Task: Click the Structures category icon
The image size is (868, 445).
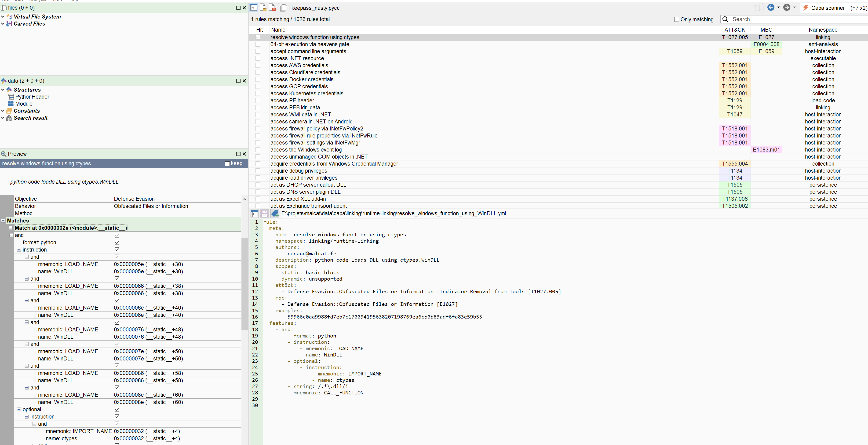Action: coord(9,90)
